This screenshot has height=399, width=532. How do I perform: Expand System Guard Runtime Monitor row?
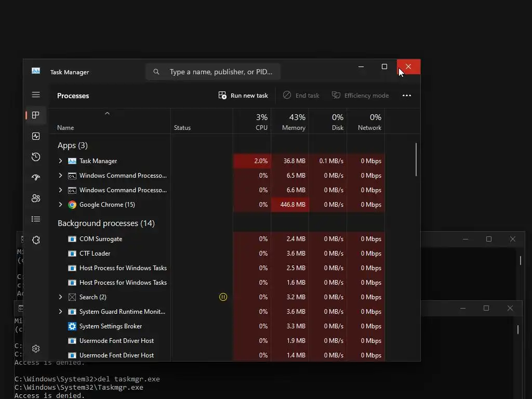(x=60, y=312)
